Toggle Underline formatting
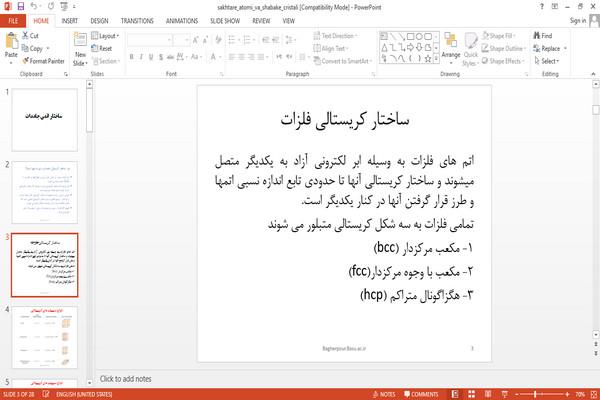 click(x=151, y=57)
